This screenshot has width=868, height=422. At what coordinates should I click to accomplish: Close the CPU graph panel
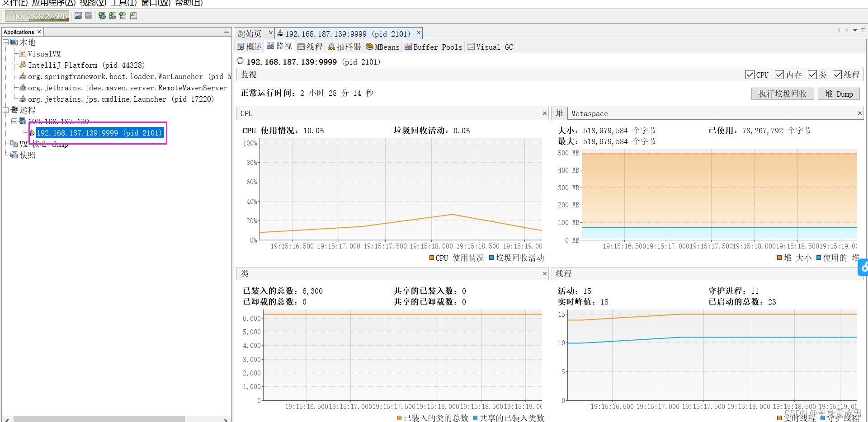[x=545, y=113]
